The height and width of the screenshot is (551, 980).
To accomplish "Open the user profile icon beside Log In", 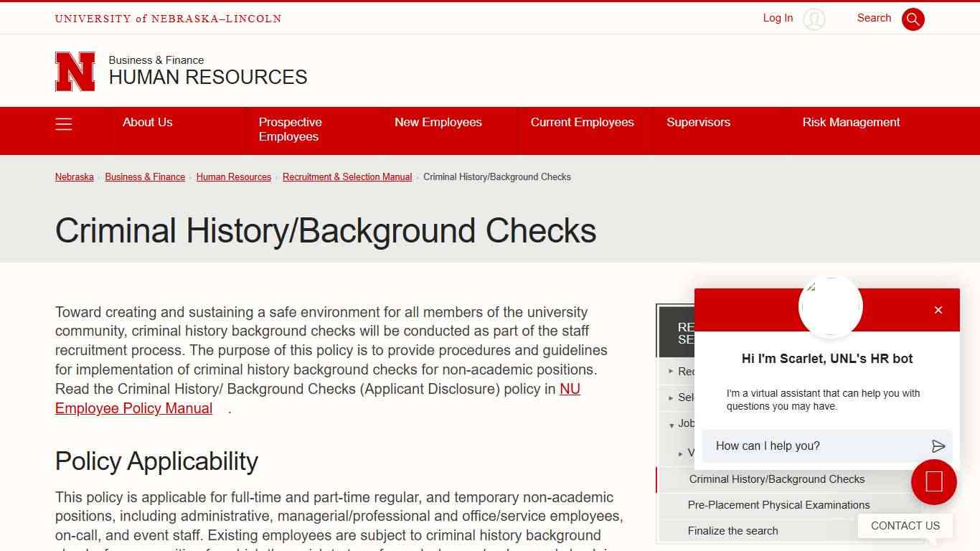I will (x=814, y=19).
